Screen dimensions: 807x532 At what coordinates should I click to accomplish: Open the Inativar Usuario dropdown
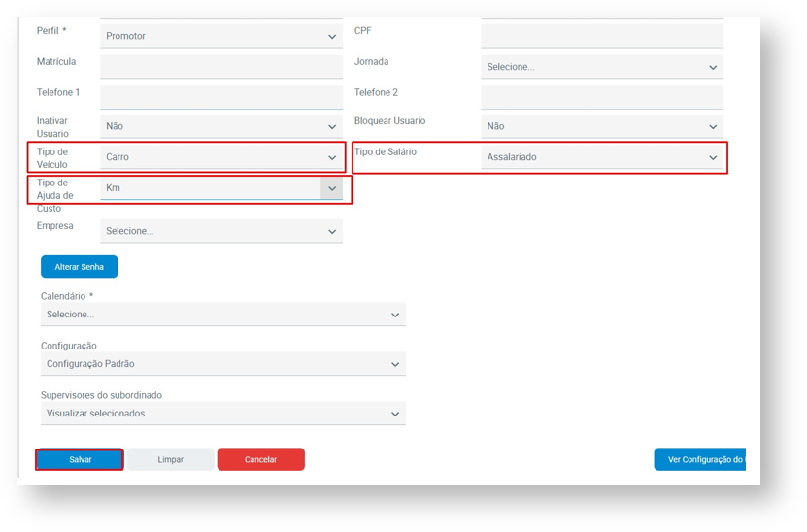(x=221, y=126)
